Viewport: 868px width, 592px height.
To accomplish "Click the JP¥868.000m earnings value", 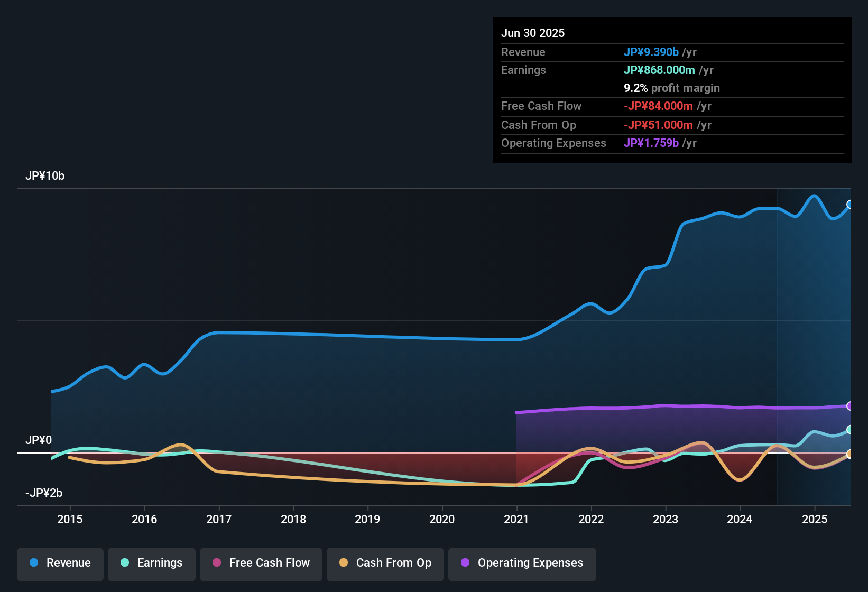I will pos(659,70).
